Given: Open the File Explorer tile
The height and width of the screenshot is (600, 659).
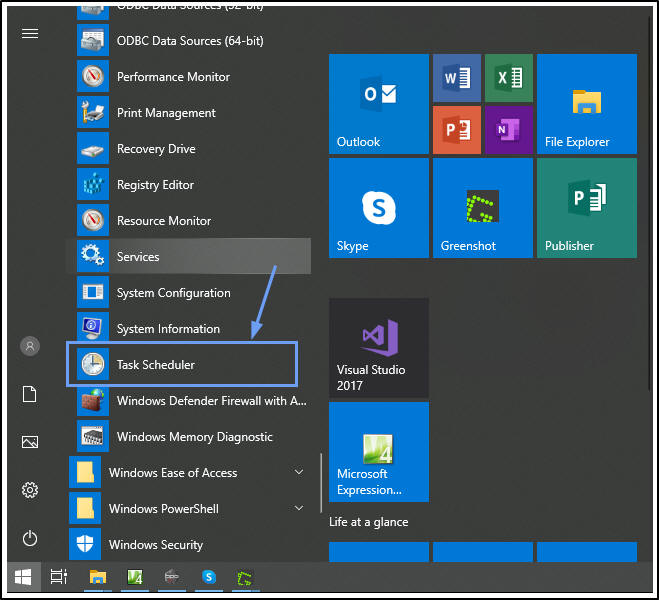Looking at the screenshot, I should tap(586, 104).
